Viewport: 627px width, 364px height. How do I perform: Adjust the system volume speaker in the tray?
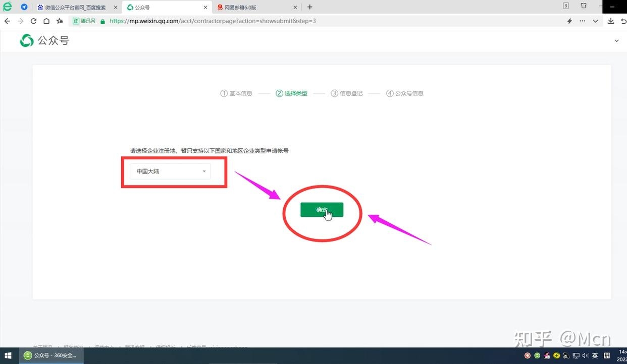coord(586,355)
